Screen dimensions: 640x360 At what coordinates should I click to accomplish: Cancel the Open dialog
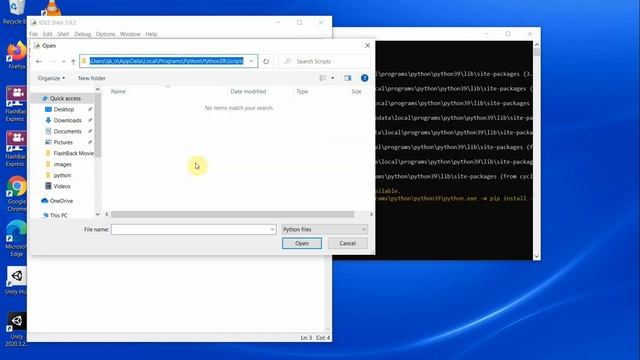347,243
